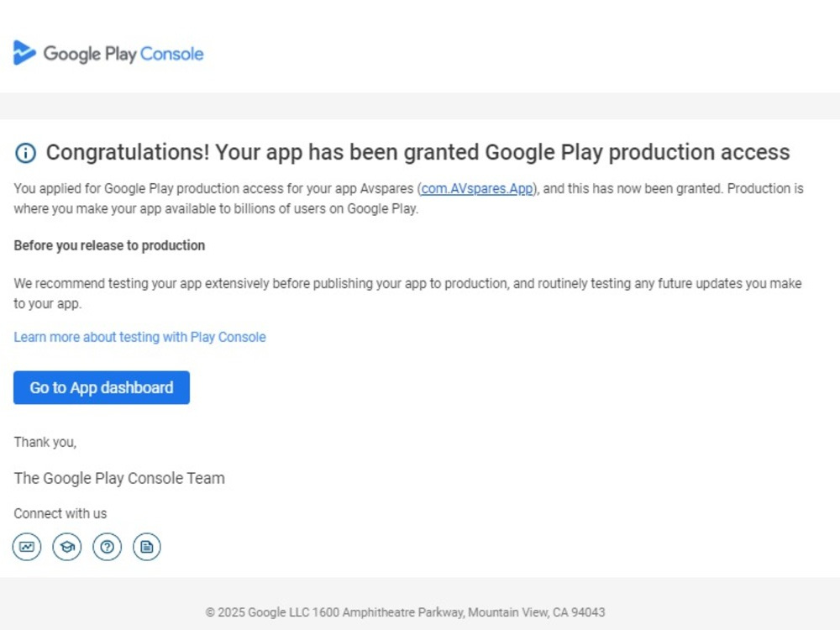Viewport: 840px width, 630px height.
Task: Click the Thank you, closing line
Action: (45, 442)
